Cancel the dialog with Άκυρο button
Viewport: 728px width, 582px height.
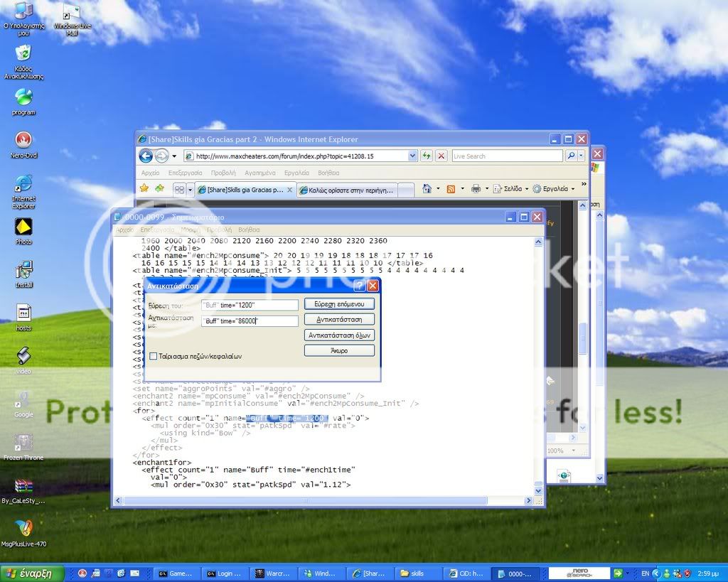[x=339, y=350]
